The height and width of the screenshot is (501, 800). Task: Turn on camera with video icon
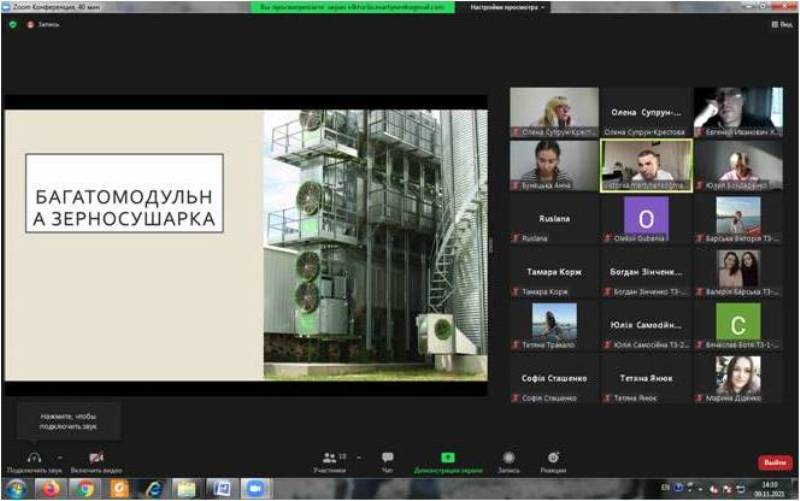pyautogui.click(x=96, y=457)
